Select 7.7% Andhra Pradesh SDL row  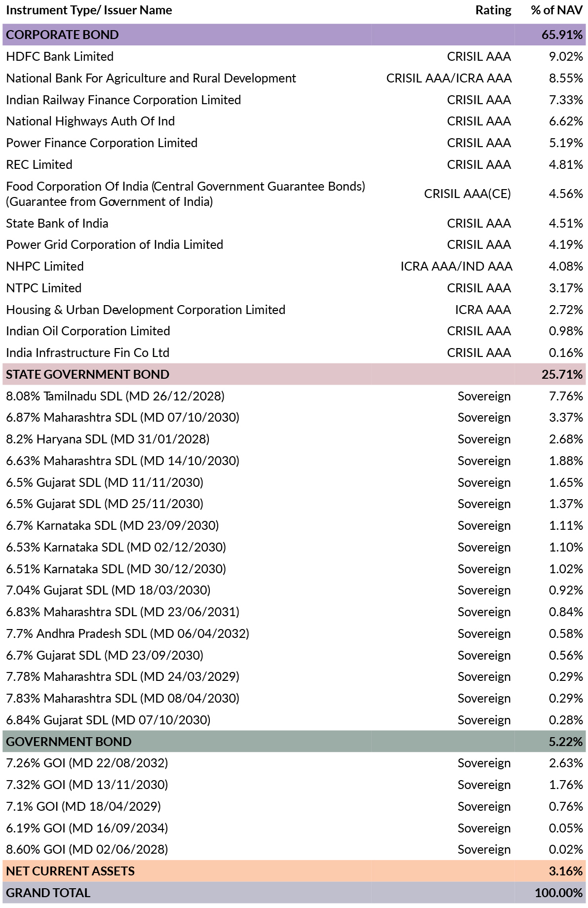pyautogui.click(x=127, y=634)
